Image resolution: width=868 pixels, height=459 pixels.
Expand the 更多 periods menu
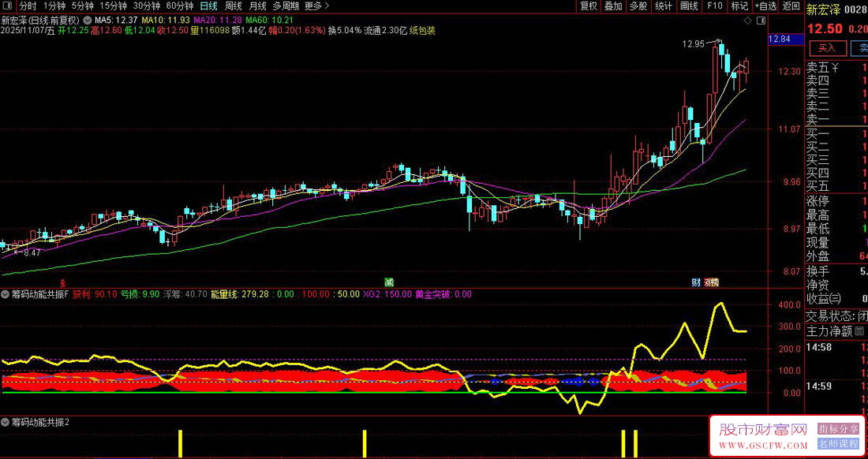click(316, 6)
